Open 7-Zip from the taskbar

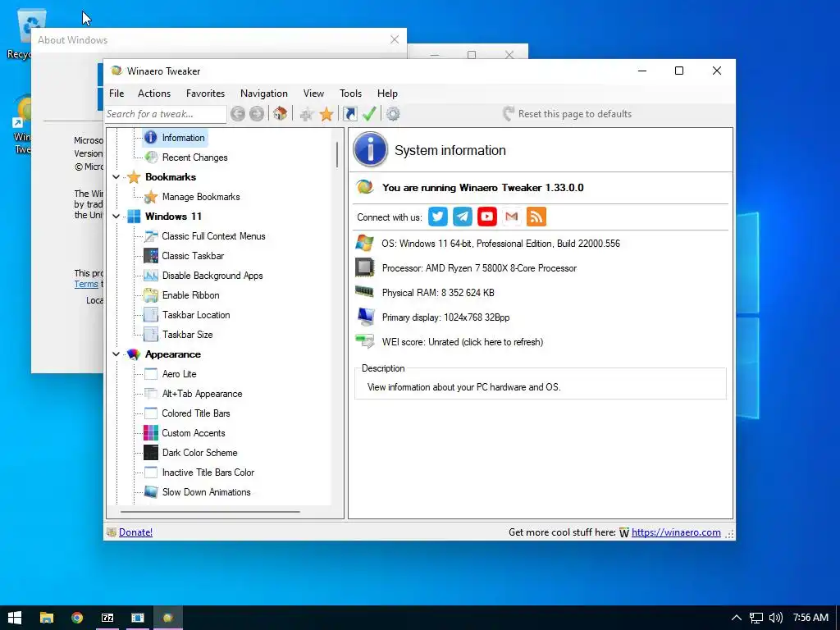pos(107,618)
